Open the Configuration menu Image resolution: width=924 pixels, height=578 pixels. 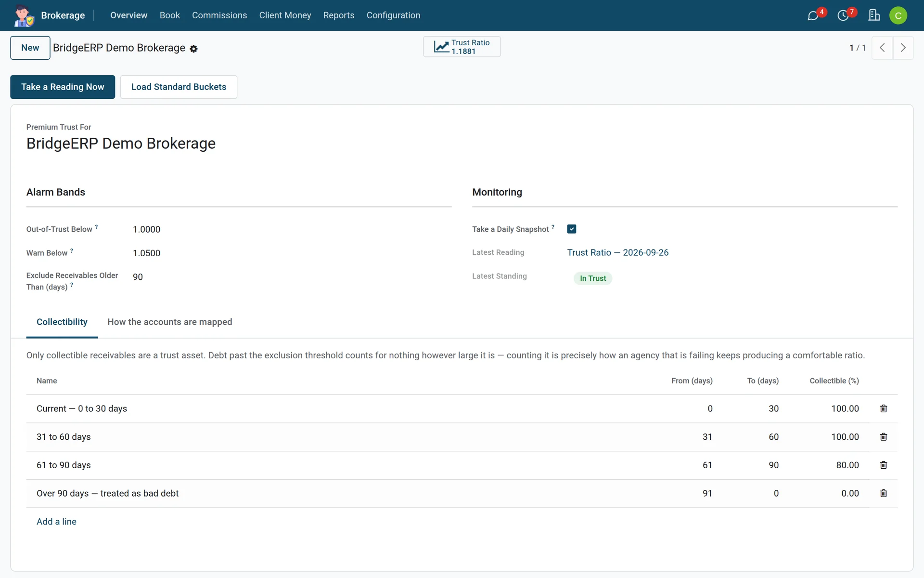(393, 15)
